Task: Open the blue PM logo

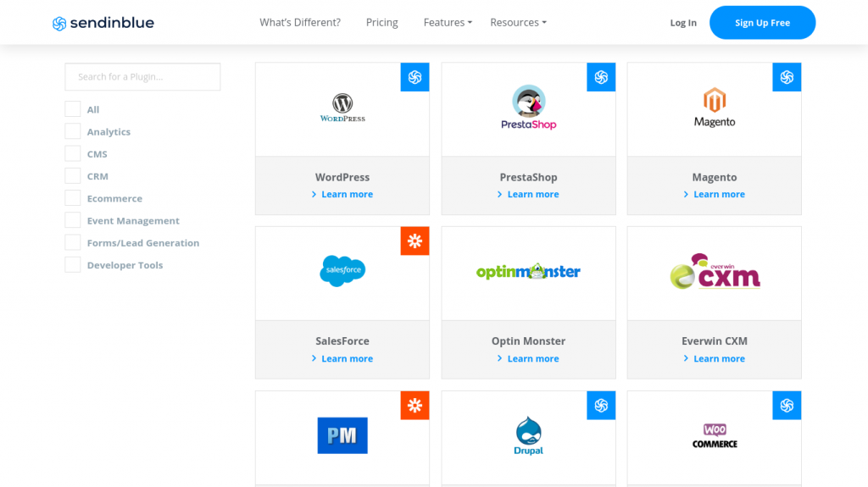Action: (x=342, y=435)
